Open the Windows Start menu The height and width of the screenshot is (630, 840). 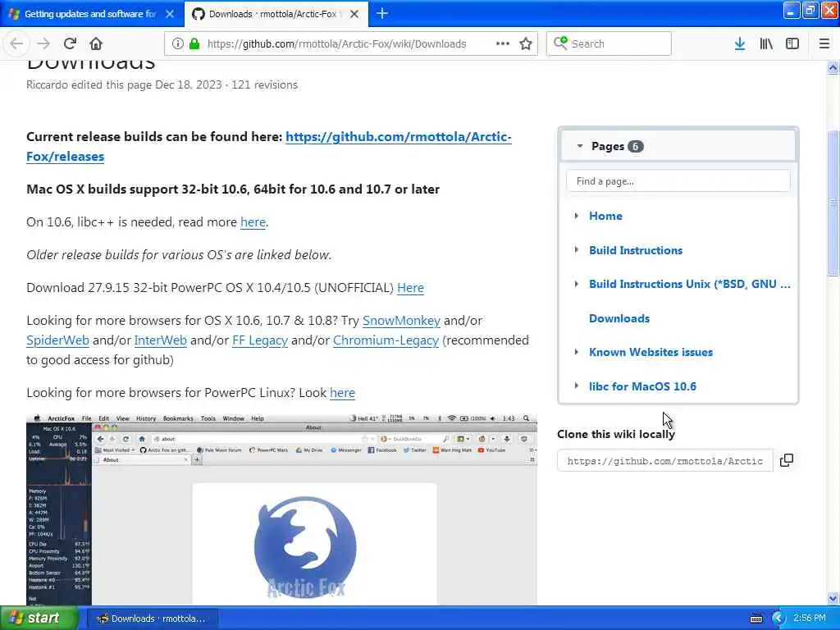point(39,618)
